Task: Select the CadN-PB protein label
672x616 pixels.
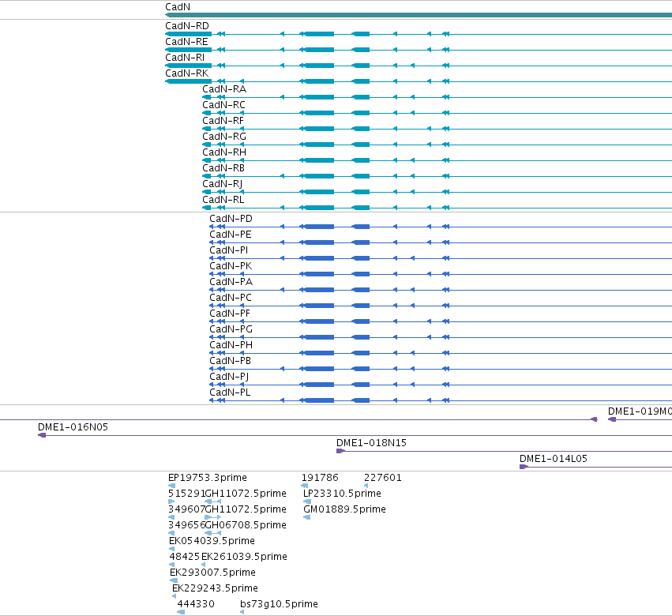Action: [230, 361]
